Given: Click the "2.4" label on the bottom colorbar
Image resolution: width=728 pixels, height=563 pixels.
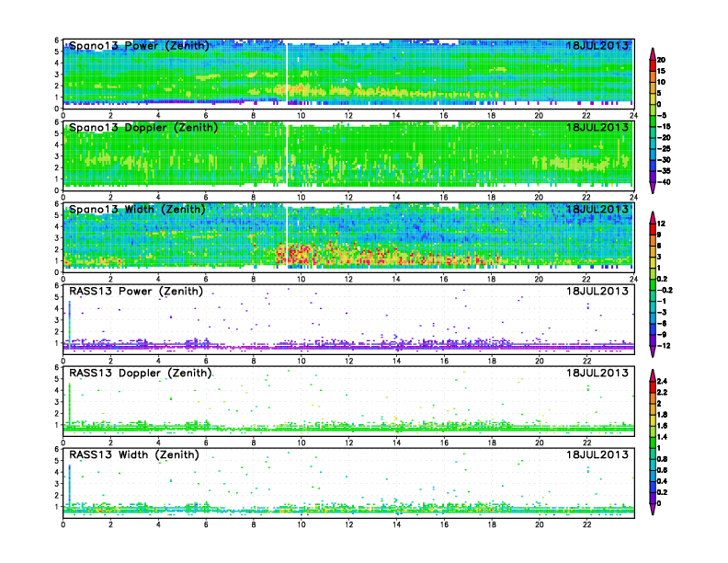Looking at the screenshot, I should [x=663, y=382].
